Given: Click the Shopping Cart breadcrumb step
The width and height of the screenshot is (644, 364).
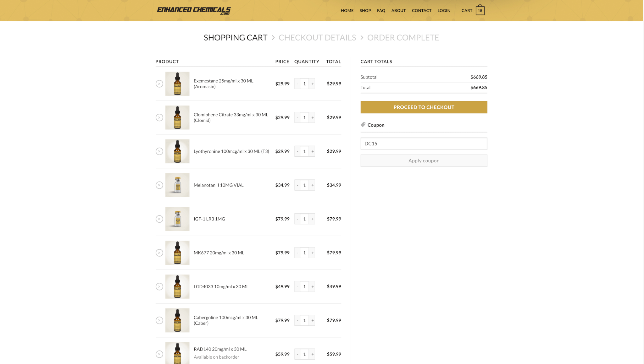Looking at the screenshot, I should pyautogui.click(x=236, y=37).
